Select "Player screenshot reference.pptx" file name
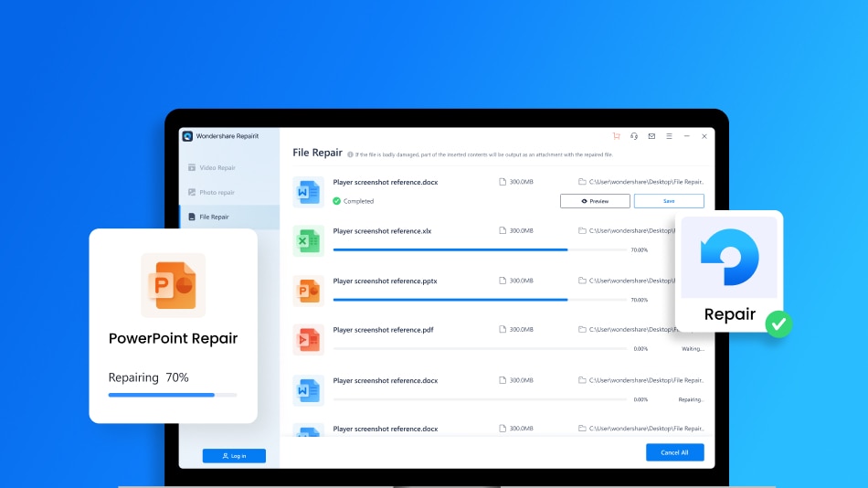868x488 pixels. coord(385,281)
